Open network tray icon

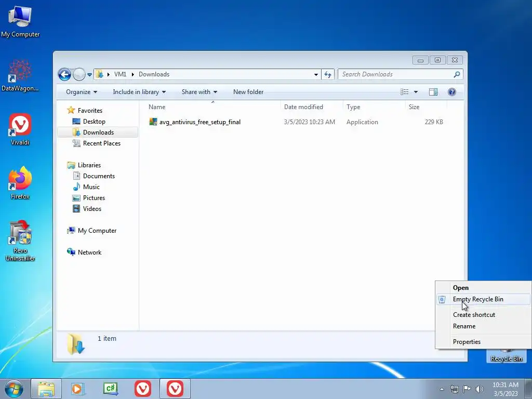coord(454,389)
